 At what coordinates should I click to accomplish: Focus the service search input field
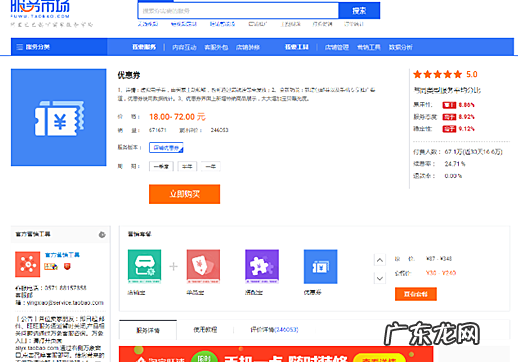[238, 11]
